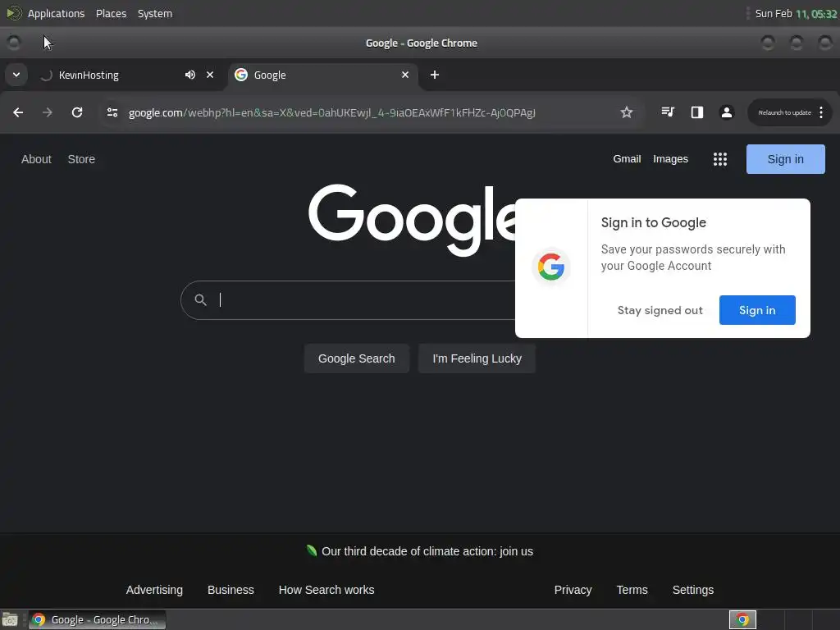This screenshot has height=630, width=840.
Task: Click Google Chrome taskbar window button
Action: pos(97,620)
